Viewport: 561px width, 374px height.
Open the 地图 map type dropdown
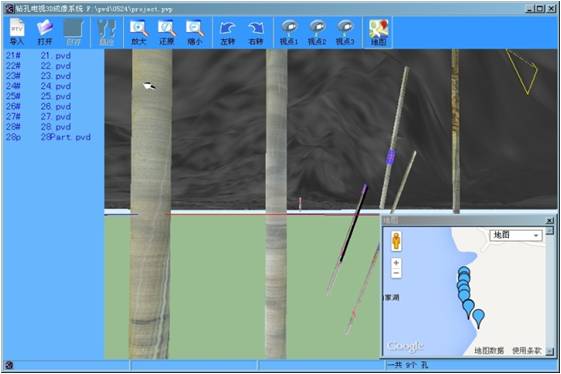tap(516, 235)
